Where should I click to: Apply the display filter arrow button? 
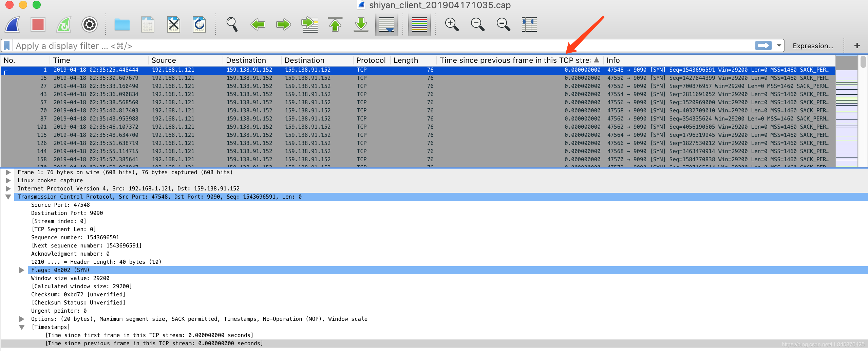point(763,45)
